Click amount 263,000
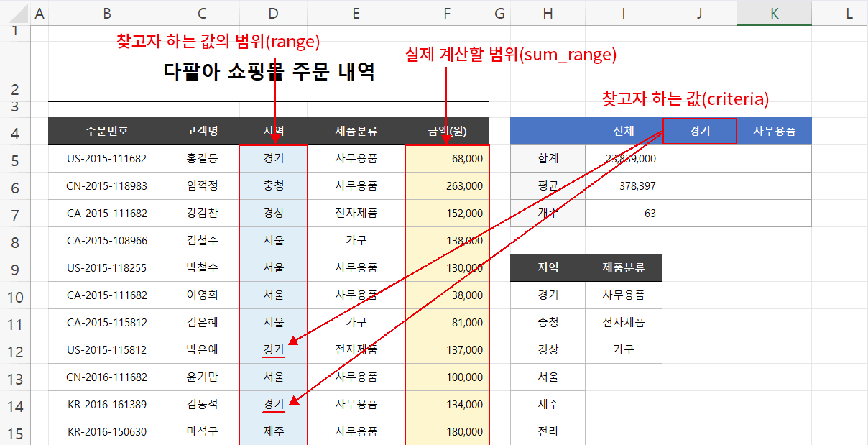This screenshot has width=868, height=445. tap(464, 185)
